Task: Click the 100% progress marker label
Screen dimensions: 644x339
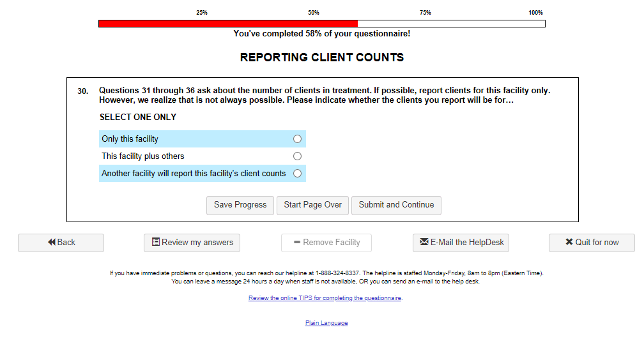Action: click(x=535, y=13)
